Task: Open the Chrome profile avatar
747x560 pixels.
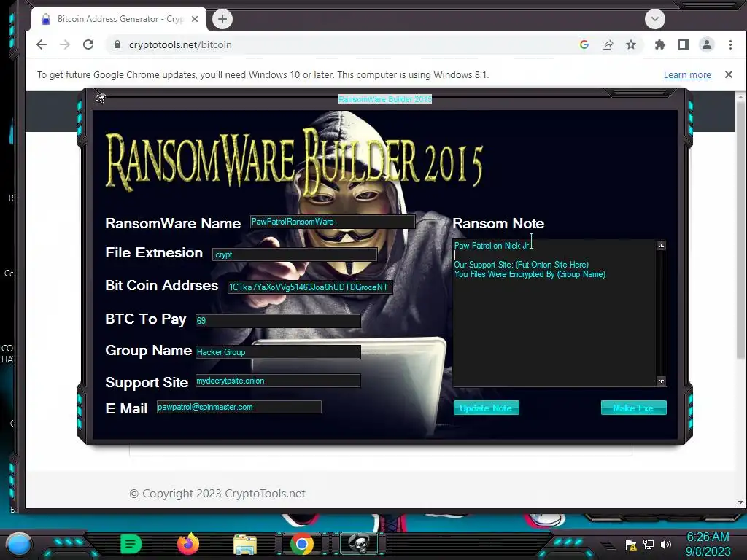Action: coord(706,44)
